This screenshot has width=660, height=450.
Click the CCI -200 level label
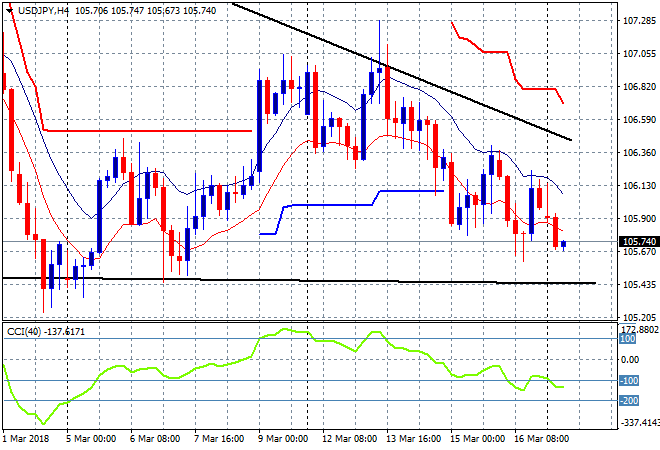(x=629, y=401)
